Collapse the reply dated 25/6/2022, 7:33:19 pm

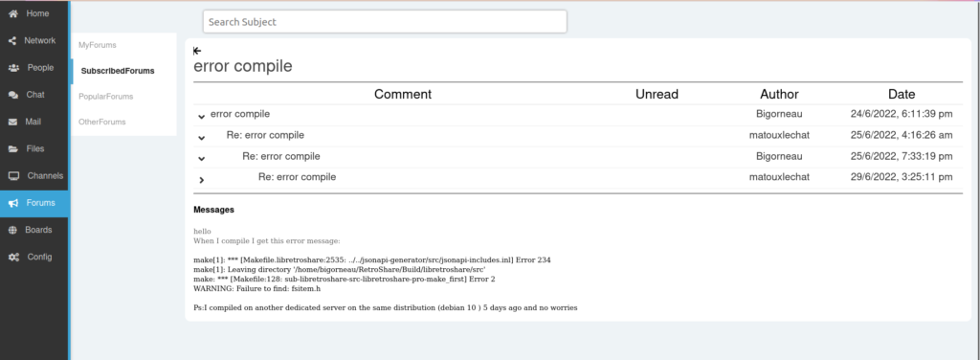201,159
